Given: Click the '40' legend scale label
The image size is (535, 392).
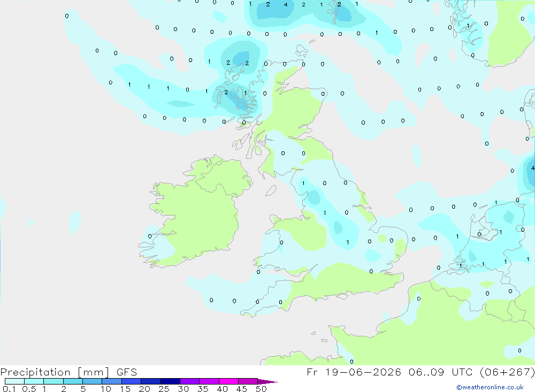Looking at the screenshot, I should (222, 389).
